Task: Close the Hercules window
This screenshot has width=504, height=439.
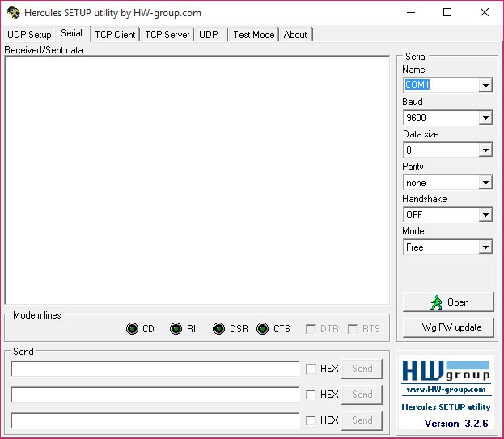Action: click(x=485, y=12)
